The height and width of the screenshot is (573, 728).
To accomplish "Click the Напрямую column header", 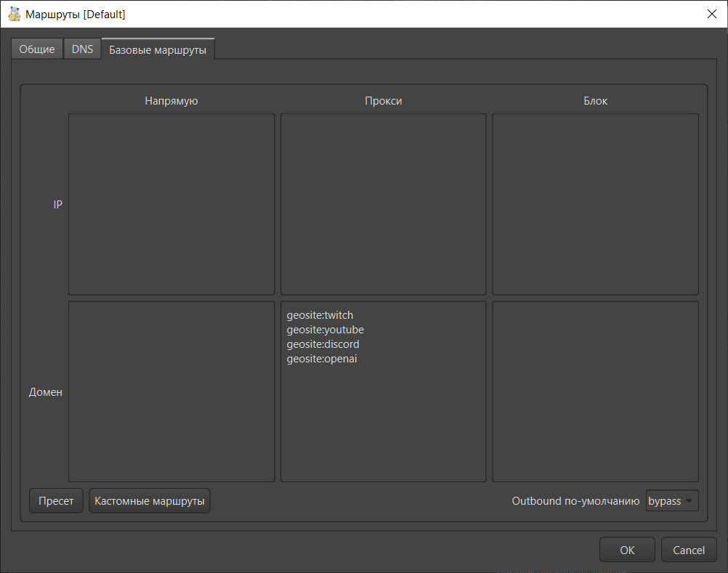I will pyautogui.click(x=171, y=101).
